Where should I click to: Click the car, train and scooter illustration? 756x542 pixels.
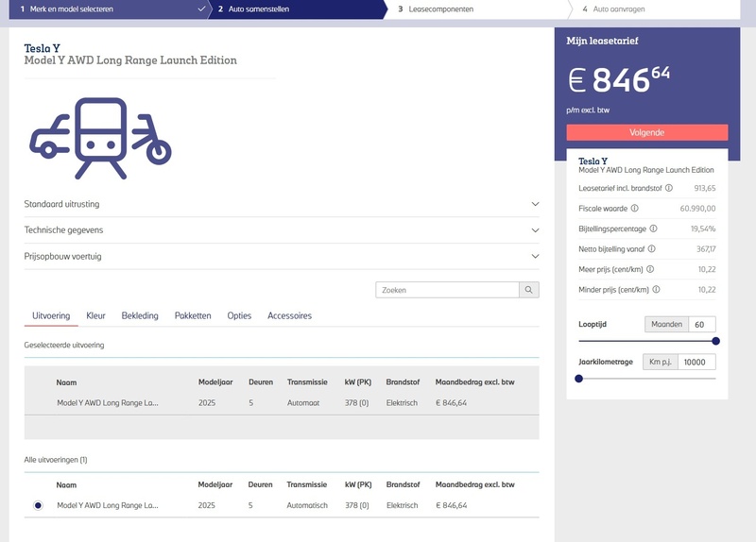point(100,138)
